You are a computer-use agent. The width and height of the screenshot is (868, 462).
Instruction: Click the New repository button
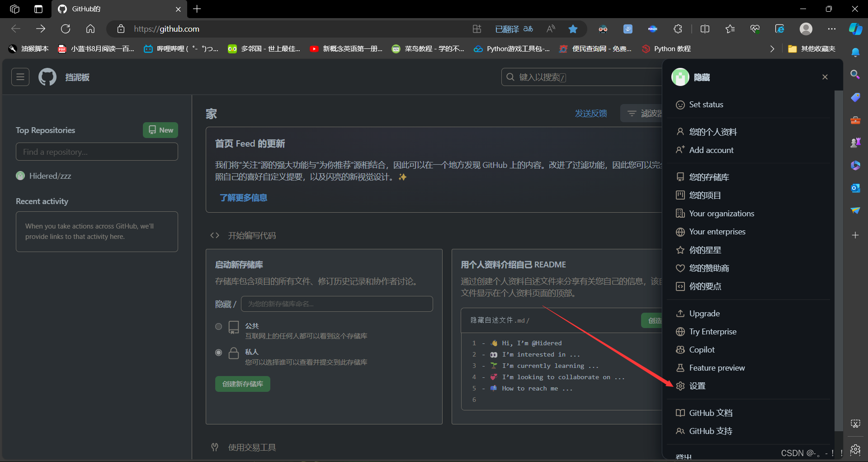pyautogui.click(x=160, y=130)
